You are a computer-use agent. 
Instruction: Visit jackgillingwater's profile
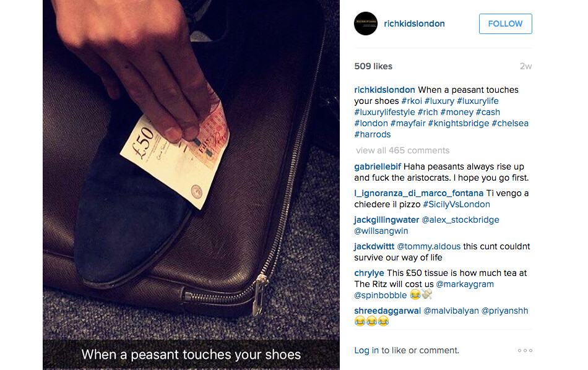pyautogui.click(x=387, y=220)
